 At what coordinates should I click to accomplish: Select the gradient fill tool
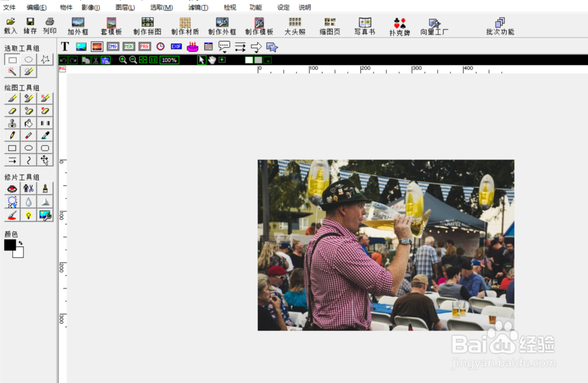coord(45,123)
